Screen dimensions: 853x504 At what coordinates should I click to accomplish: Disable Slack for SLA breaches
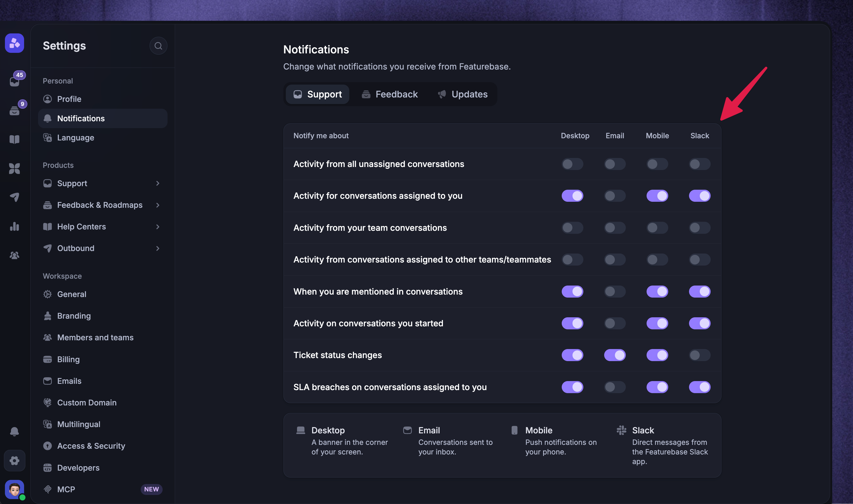pos(699,387)
